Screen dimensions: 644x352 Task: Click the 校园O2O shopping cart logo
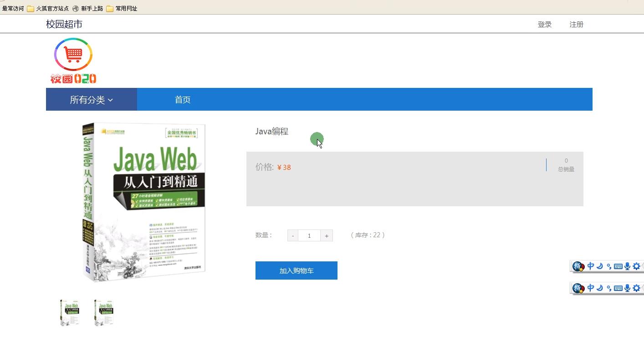point(73,61)
